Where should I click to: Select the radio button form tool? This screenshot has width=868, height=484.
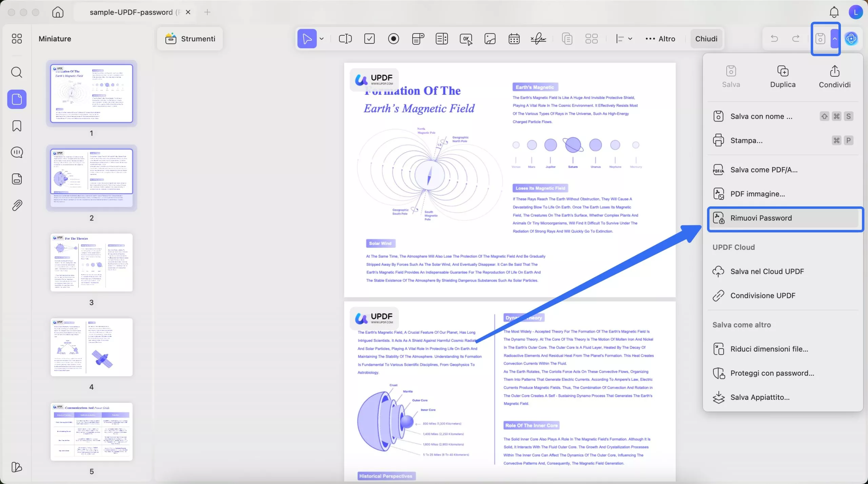[393, 39]
